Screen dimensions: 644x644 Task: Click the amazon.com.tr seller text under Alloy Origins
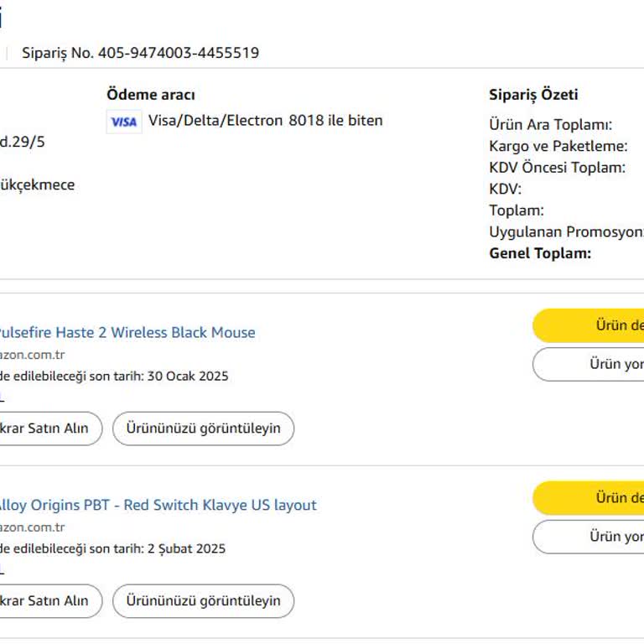[33, 527]
